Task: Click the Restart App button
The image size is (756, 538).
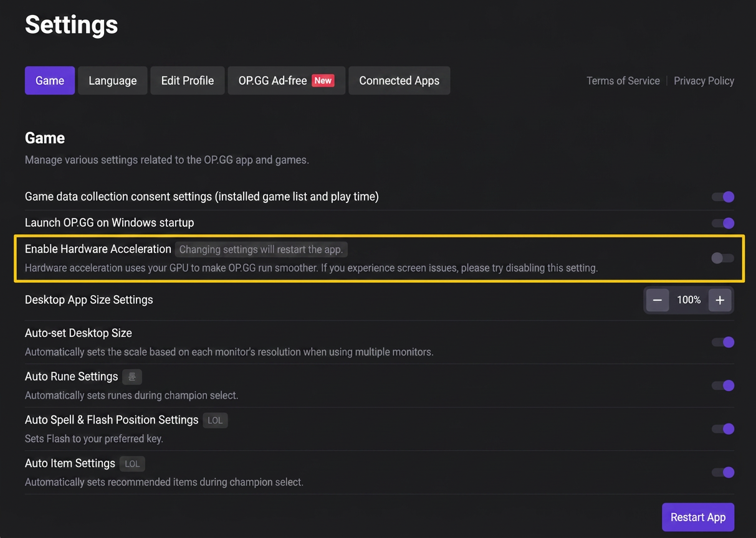Action: tap(698, 517)
